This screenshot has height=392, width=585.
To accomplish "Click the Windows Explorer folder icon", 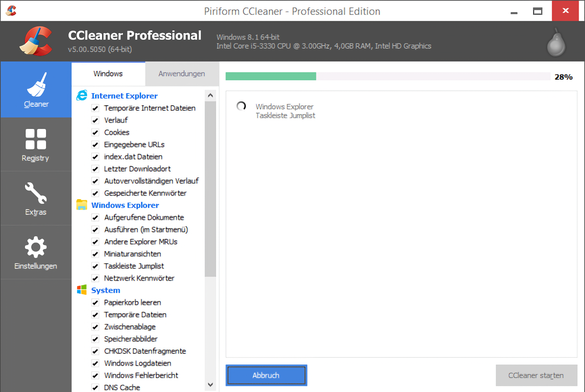I will pos(82,205).
